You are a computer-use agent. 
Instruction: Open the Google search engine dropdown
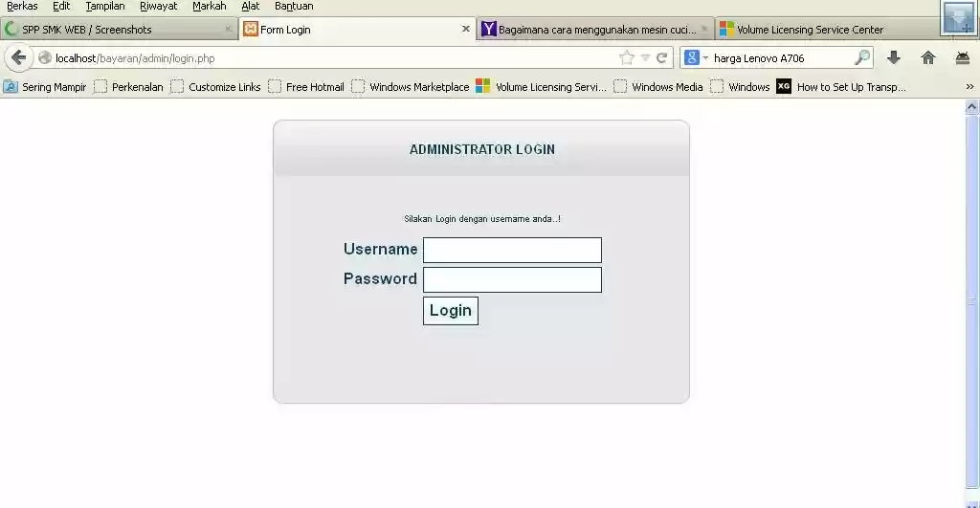[696, 58]
